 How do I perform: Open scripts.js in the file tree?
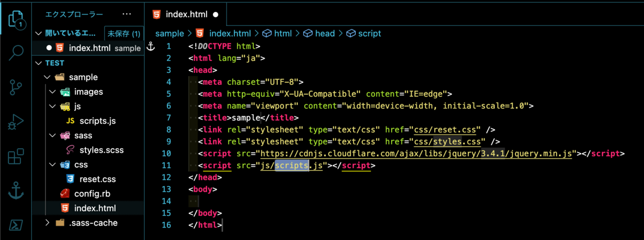98,121
